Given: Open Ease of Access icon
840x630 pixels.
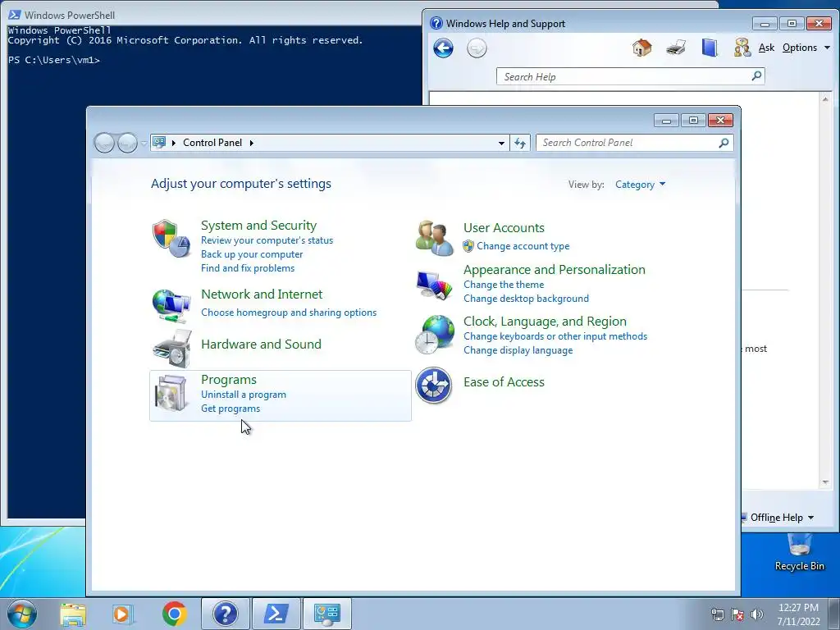Looking at the screenshot, I should 434,385.
